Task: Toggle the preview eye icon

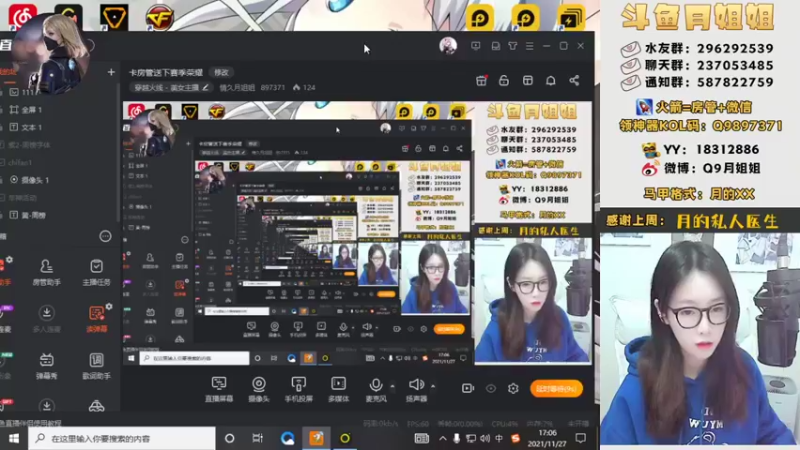Action: (491, 389)
